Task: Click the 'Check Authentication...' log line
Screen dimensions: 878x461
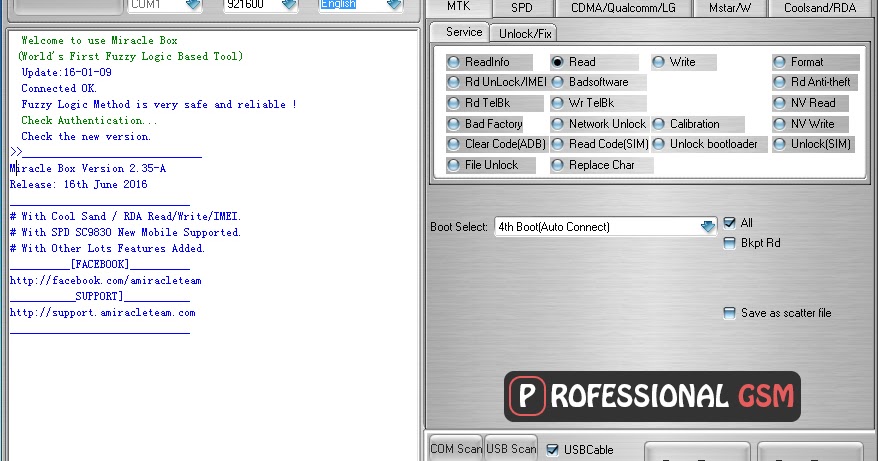Action: 89,120
